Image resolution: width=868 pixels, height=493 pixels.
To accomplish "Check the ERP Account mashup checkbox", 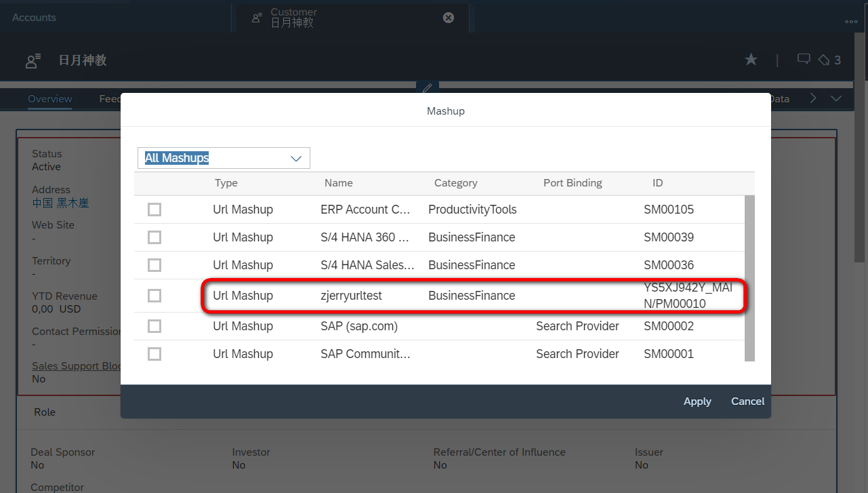I will (154, 210).
